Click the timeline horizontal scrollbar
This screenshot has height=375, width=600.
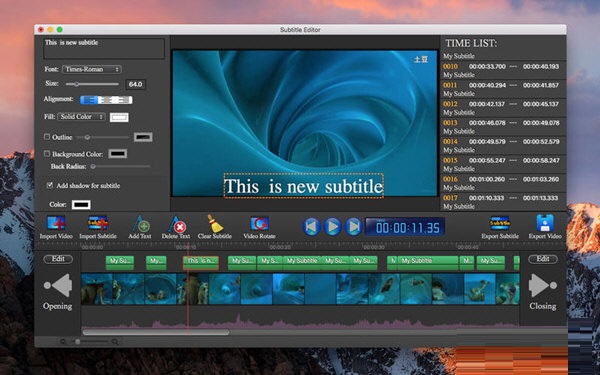[156, 332]
